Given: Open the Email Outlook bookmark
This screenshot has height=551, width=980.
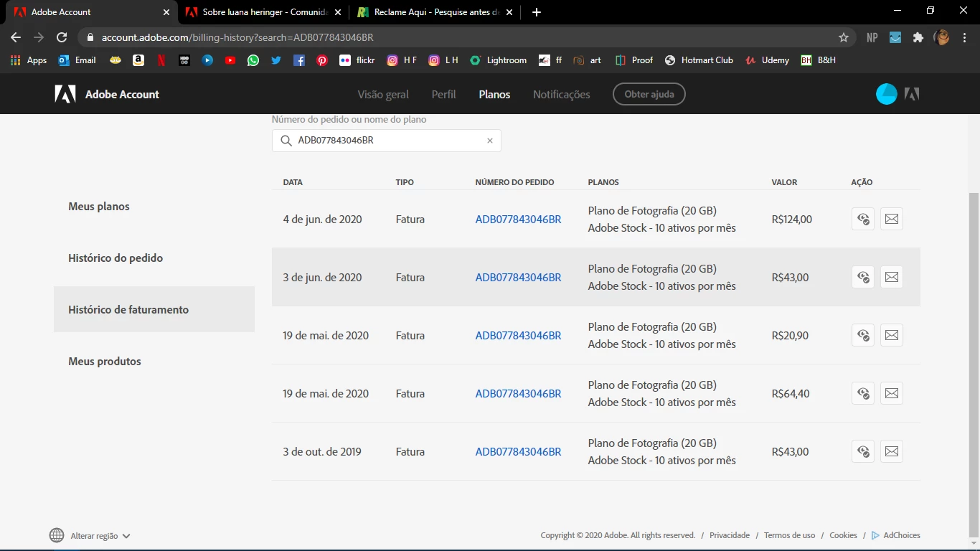Looking at the screenshot, I should pos(77,60).
